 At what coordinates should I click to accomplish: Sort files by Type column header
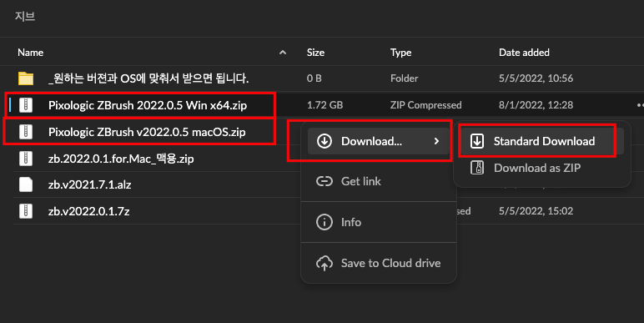click(x=401, y=53)
